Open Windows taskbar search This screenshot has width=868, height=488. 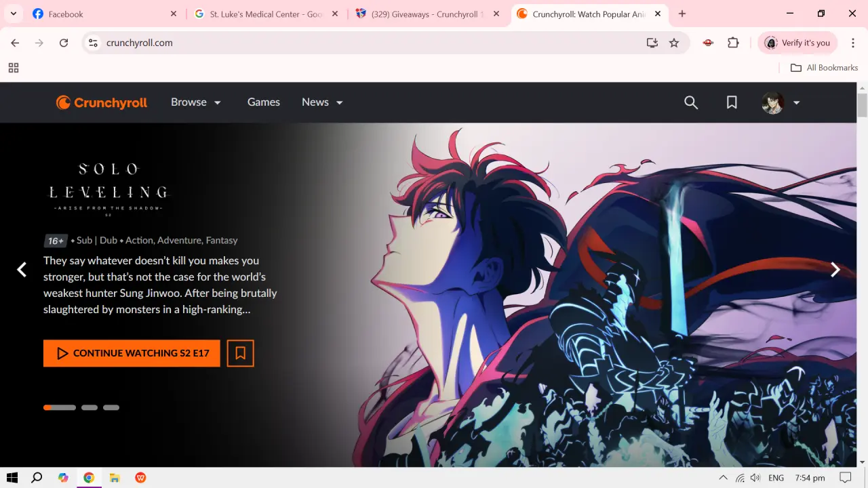coord(37,478)
